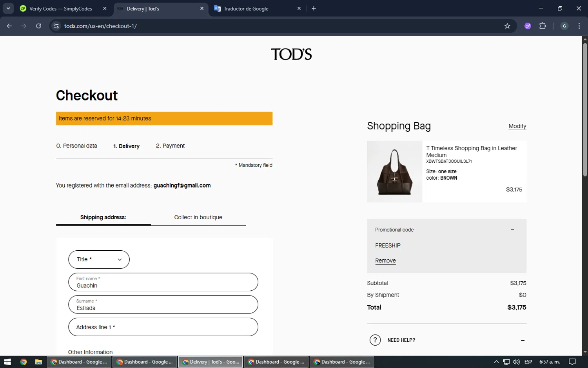Viewport: 588px width, 368px height.
Task: Click the brown leather bag thumbnail
Action: point(395,171)
